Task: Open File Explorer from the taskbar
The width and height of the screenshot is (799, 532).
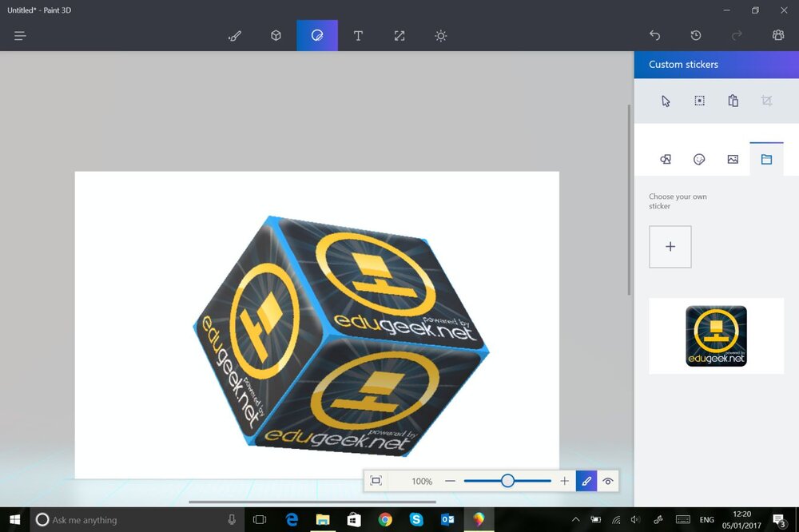Action: click(x=323, y=520)
